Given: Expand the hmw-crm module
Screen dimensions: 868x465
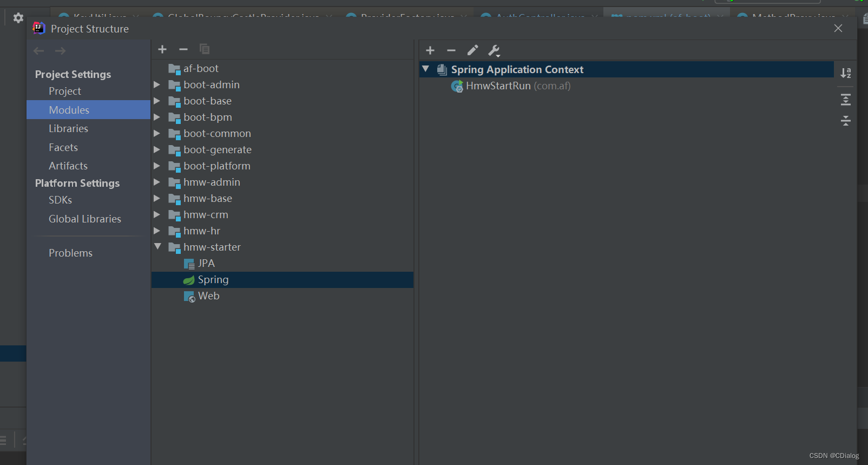Looking at the screenshot, I should (x=157, y=214).
